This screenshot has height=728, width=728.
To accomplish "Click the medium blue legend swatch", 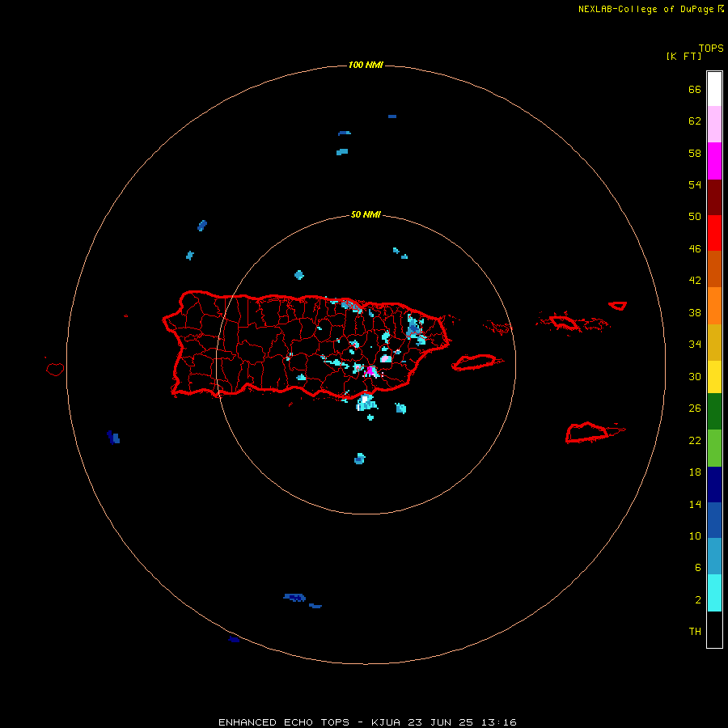I will (714, 520).
